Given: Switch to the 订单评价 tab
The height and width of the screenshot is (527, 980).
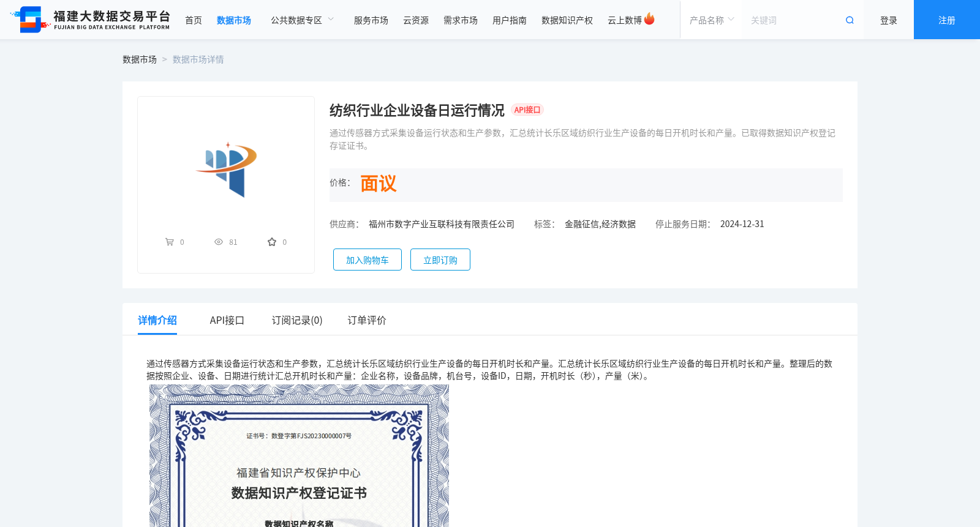Looking at the screenshot, I should point(367,320).
